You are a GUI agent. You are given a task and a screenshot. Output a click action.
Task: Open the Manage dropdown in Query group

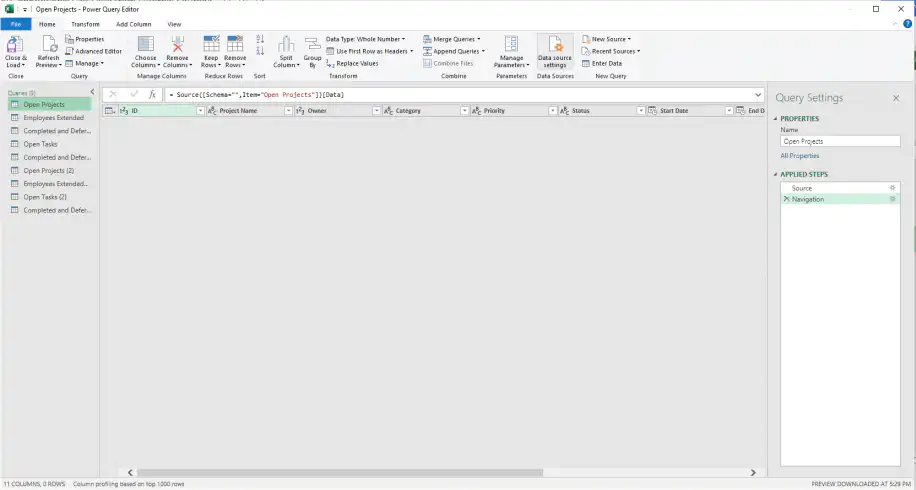(85, 64)
